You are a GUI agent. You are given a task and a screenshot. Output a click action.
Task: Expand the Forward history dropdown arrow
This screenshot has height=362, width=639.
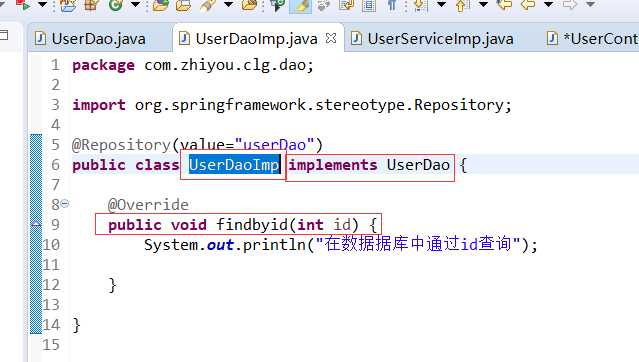coord(590,5)
